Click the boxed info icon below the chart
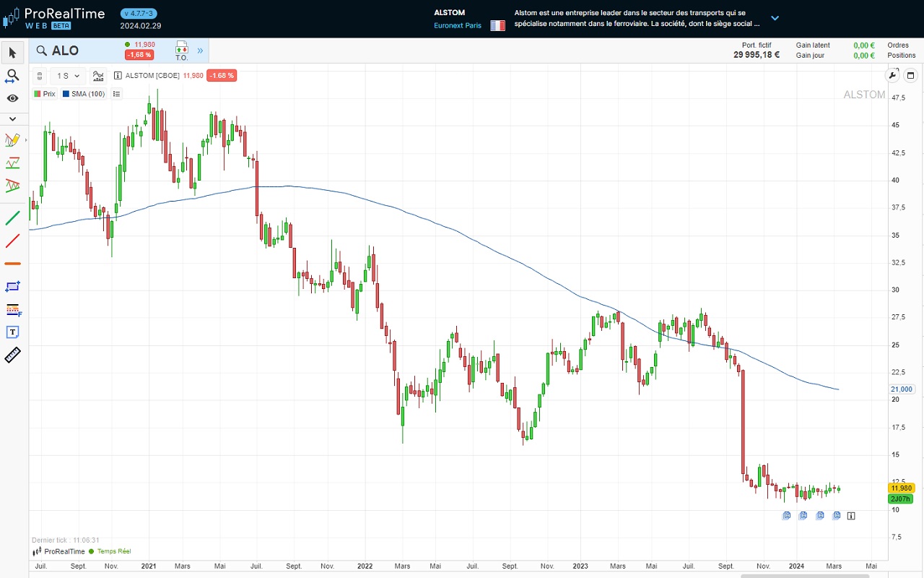924x578 pixels. (x=851, y=515)
